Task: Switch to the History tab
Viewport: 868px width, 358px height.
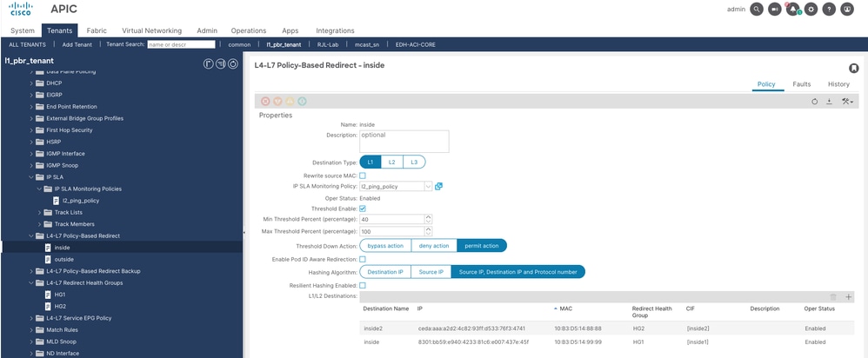Action: [838, 84]
